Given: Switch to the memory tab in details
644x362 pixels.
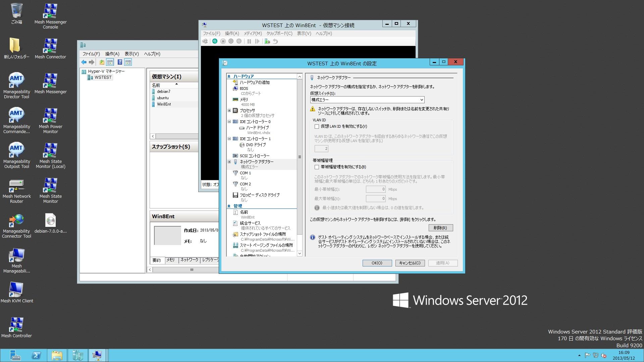Looking at the screenshot, I should 170,260.
